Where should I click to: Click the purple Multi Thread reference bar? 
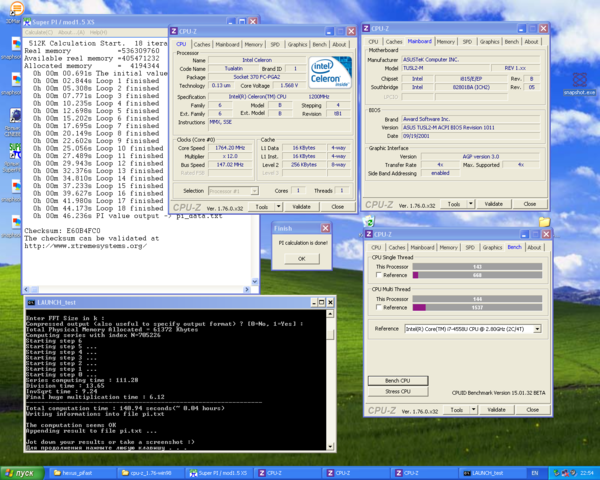[419, 307]
